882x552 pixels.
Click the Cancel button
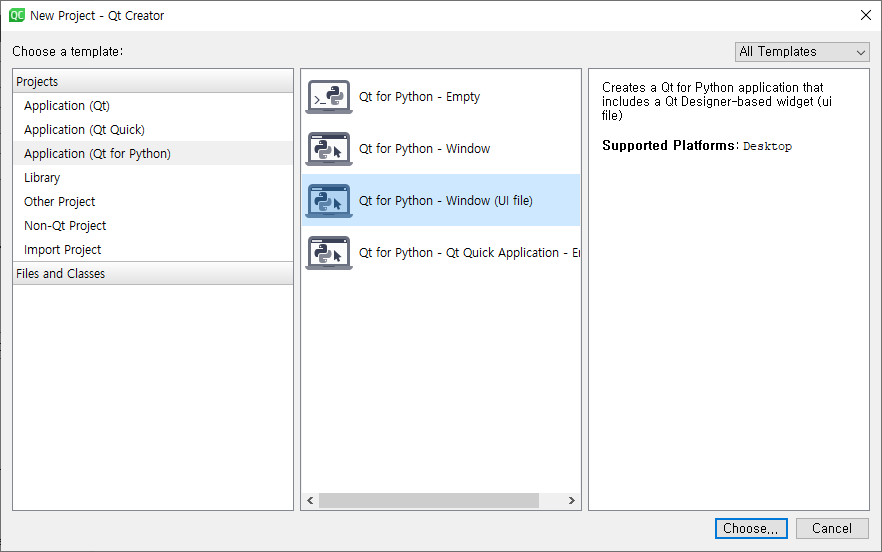coord(832,528)
